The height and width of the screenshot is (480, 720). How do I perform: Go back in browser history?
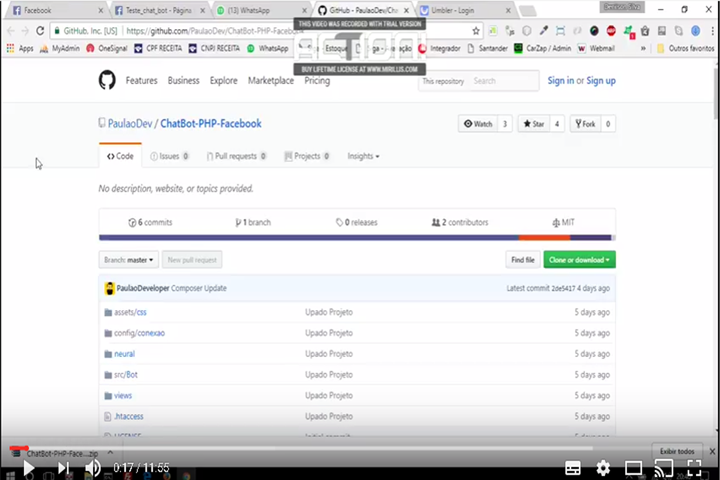point(11,31)
